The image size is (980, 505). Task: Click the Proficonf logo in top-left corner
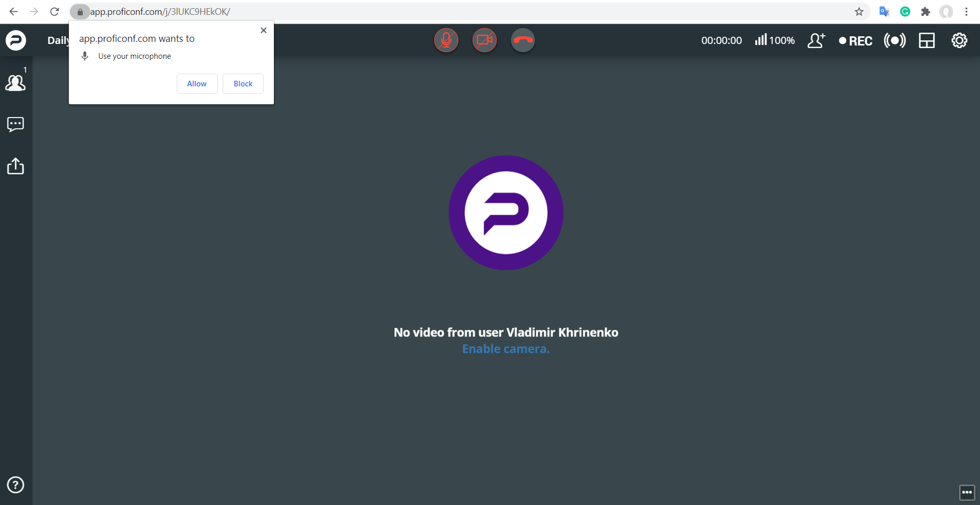click(x=16, y=40)
